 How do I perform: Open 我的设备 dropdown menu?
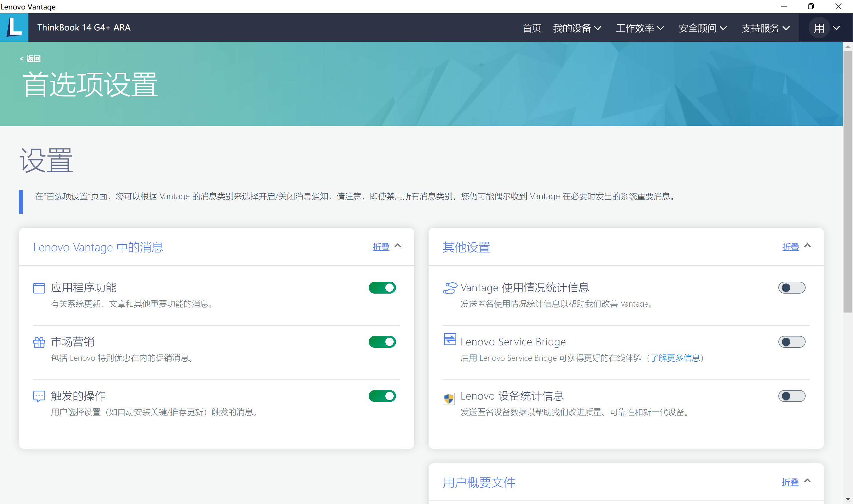577,28
